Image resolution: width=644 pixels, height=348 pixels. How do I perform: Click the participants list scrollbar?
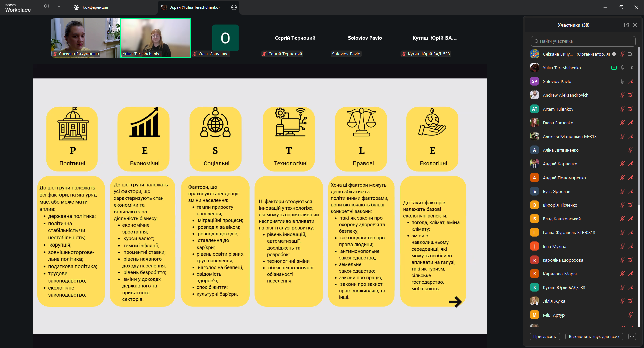pos(639,188)
